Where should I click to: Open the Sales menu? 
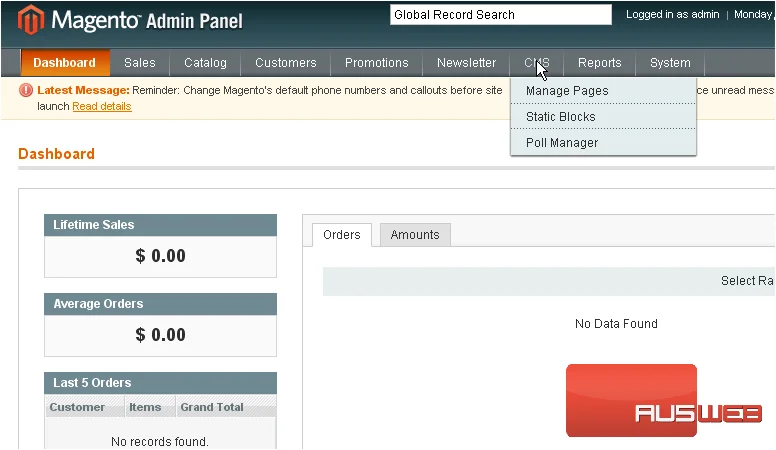click(x=140, y=63)
